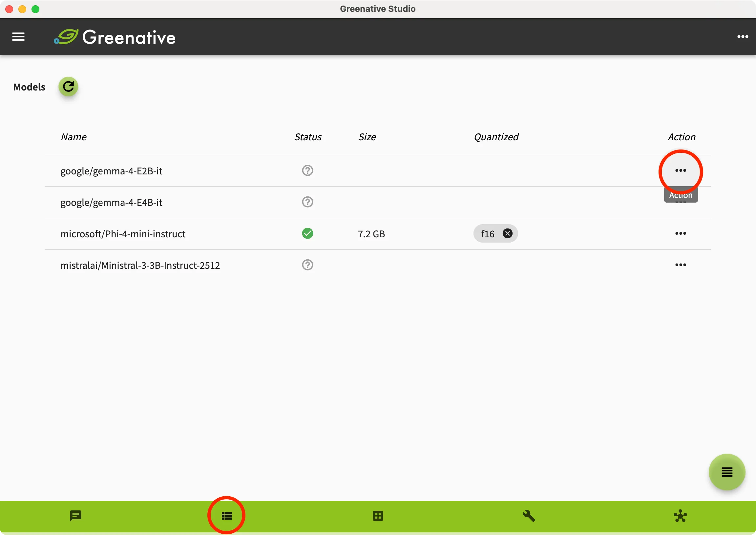Open action menu for mistralai/Ministral-3-3B-Instruct-2512
Screen dimensions: 756x535
pos(681,265)
